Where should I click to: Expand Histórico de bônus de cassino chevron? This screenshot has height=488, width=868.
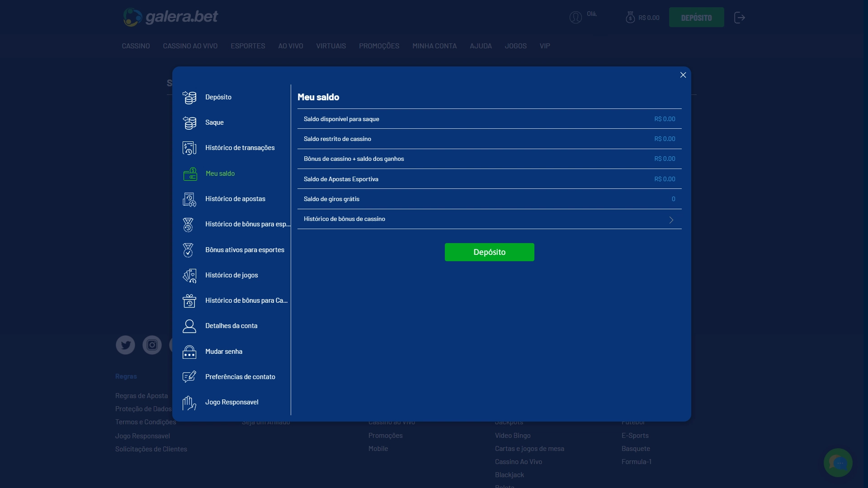coord(671,220)
